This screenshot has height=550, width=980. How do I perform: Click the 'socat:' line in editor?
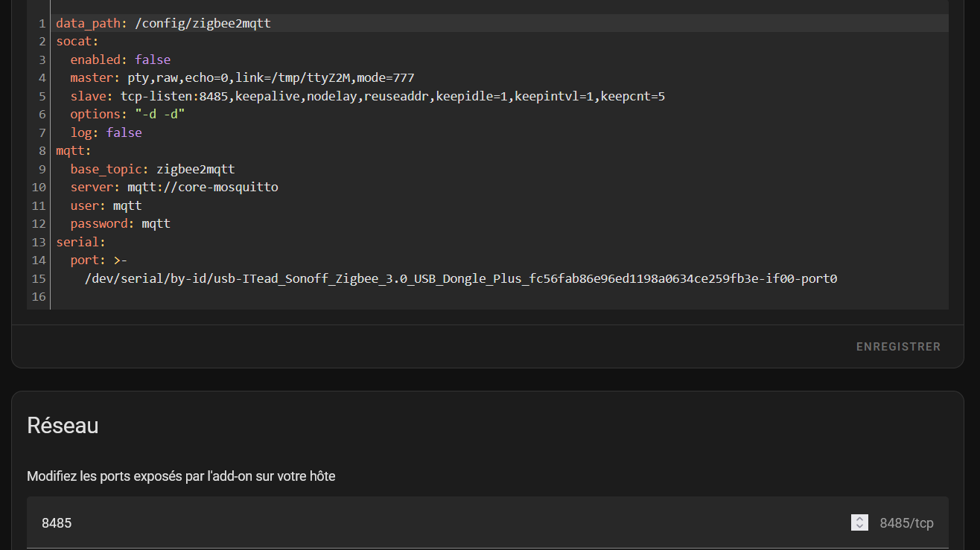pyautogui.click(x=77, y=42)
